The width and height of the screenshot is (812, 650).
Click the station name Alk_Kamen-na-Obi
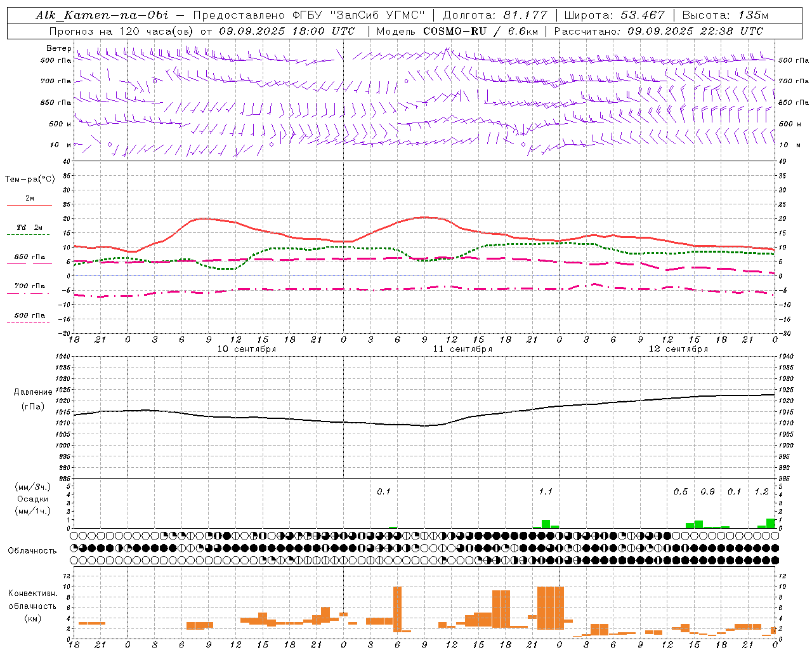[102, 15]
